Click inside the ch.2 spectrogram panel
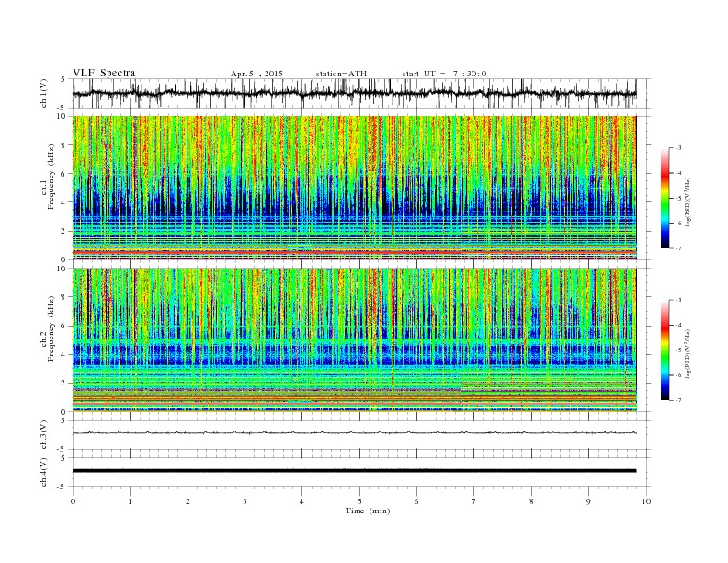The image size is (728, 563). (354, 340)
